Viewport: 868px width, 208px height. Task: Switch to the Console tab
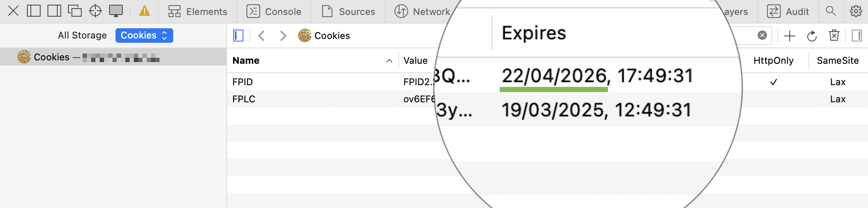(x=274, y=12)
